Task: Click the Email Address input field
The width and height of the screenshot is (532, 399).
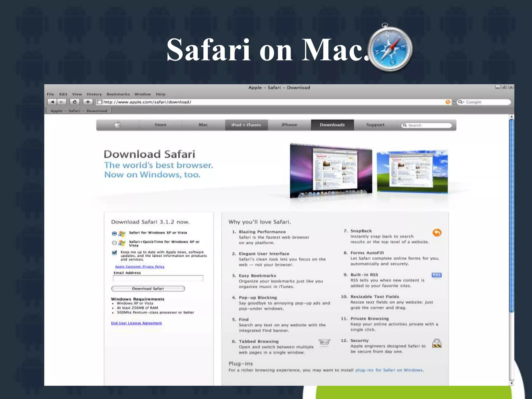Action: pyautogui.click(x=158, y=278)
